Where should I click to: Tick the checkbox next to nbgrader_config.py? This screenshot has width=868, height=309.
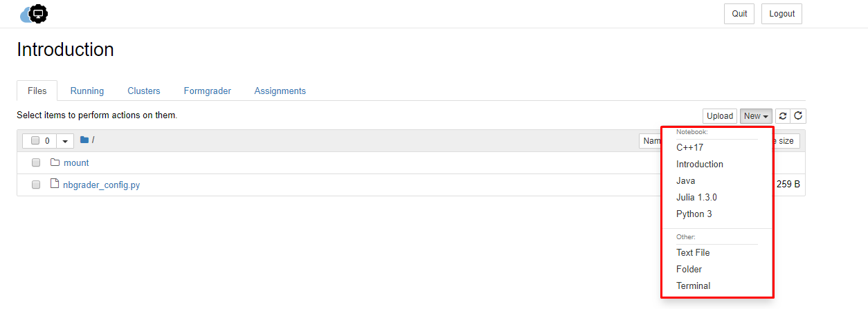[36, 185]
